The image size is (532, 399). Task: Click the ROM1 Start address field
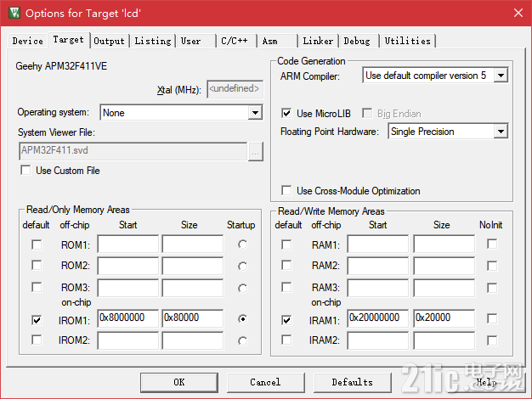128,244
